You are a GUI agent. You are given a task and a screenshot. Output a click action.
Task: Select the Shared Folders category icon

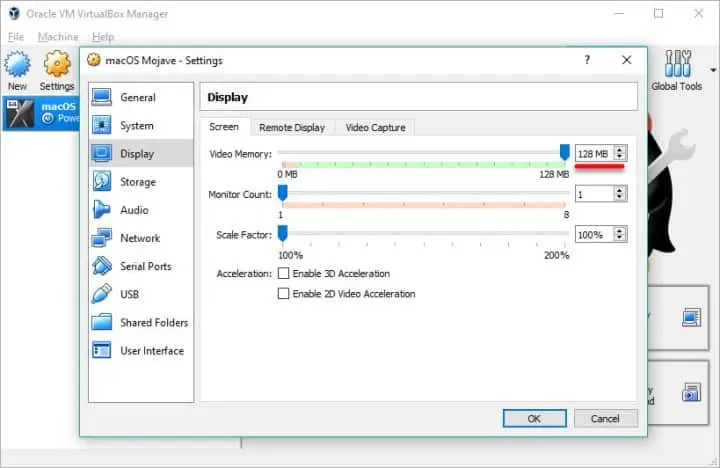101,322
